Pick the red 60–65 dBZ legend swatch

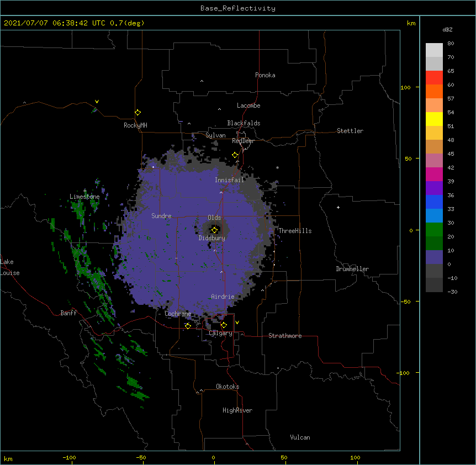click(434, 78)
